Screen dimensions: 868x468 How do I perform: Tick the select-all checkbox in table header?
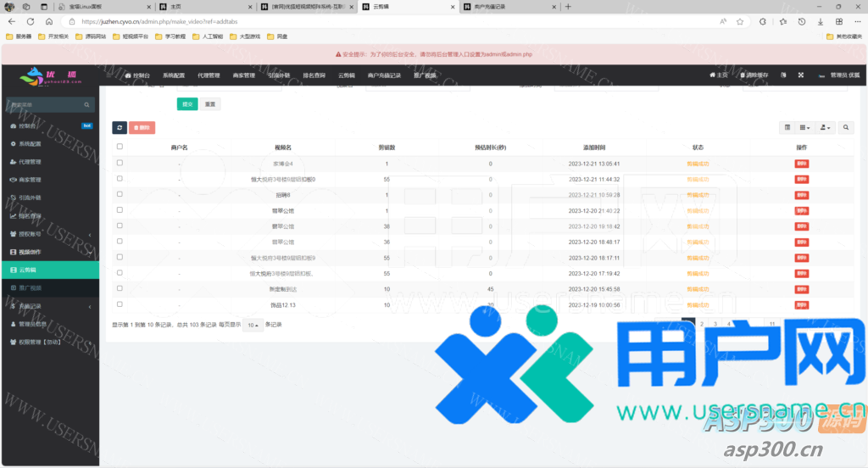point(120,147)
